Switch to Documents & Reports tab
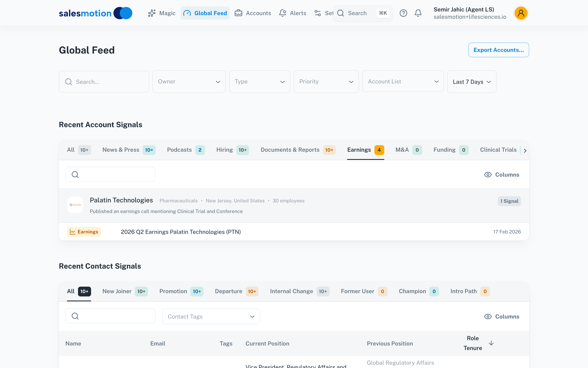Viewport: 588px width, 368px height. tap(298, 150)
